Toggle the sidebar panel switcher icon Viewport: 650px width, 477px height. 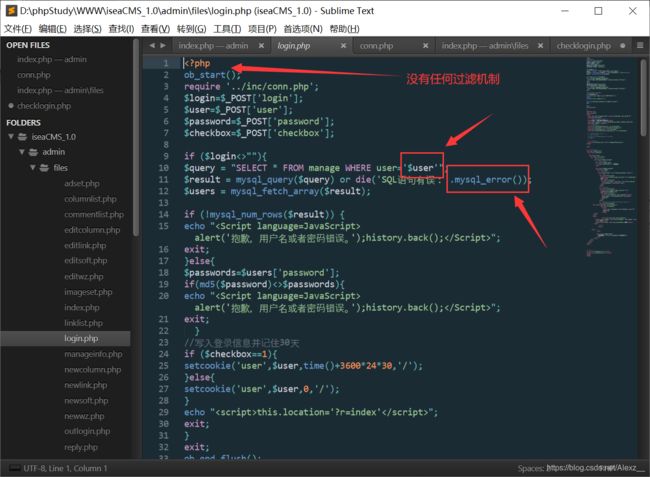pyautogui.click(x=15, y=468)
